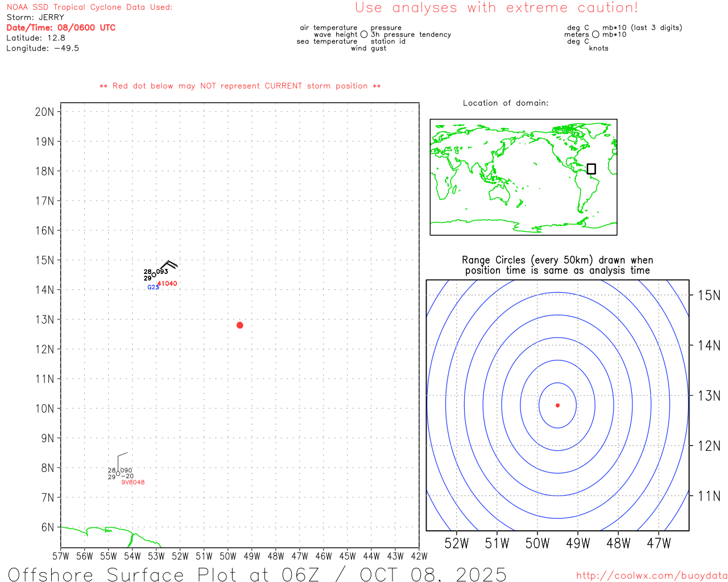Click 'knots' units legend label
Screen dimensions: 728x582
click(x=599, y=48)
